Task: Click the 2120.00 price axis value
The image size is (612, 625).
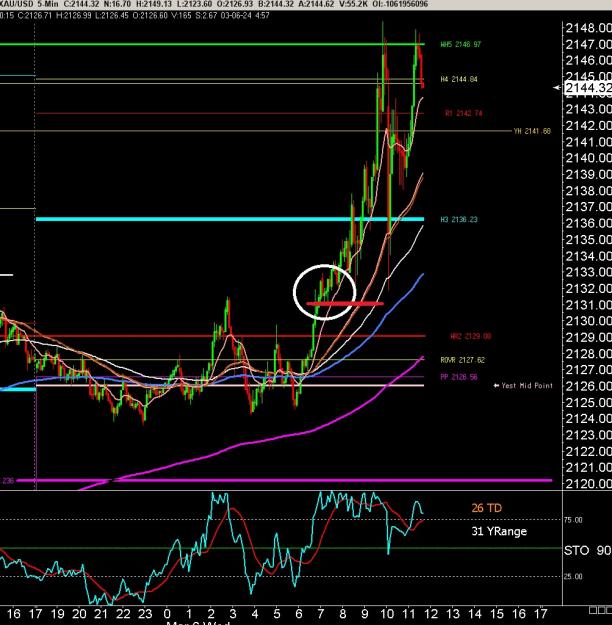Action: tap(588, 483)
